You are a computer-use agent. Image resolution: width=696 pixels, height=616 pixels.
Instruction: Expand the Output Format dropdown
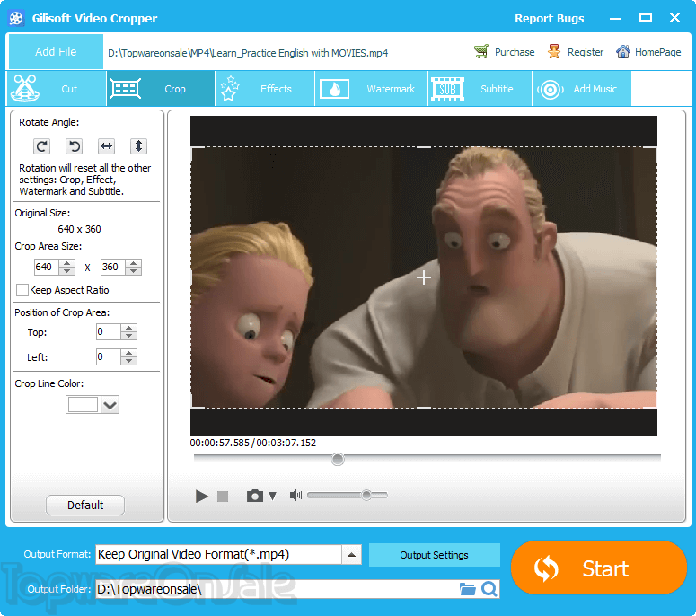pyautogui.click(x=351, y=555)
